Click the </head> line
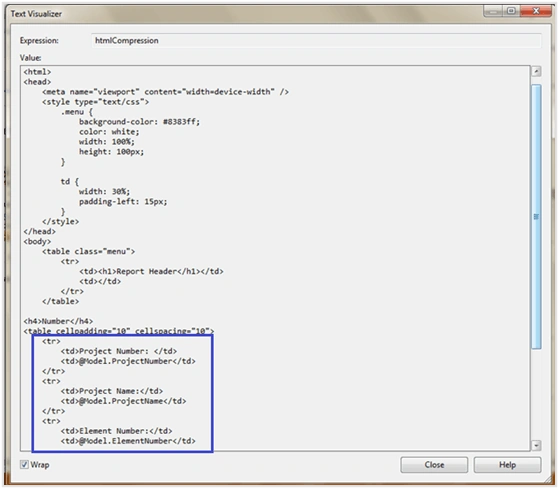The height and width of the screenshot is (489, 559). [x=40, y=232]
